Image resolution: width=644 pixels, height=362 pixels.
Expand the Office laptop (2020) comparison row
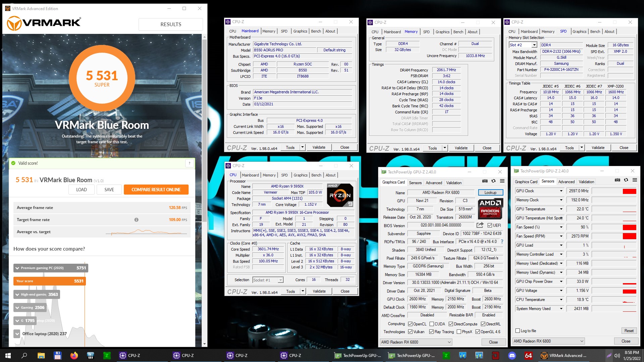[x=17, y=334]
